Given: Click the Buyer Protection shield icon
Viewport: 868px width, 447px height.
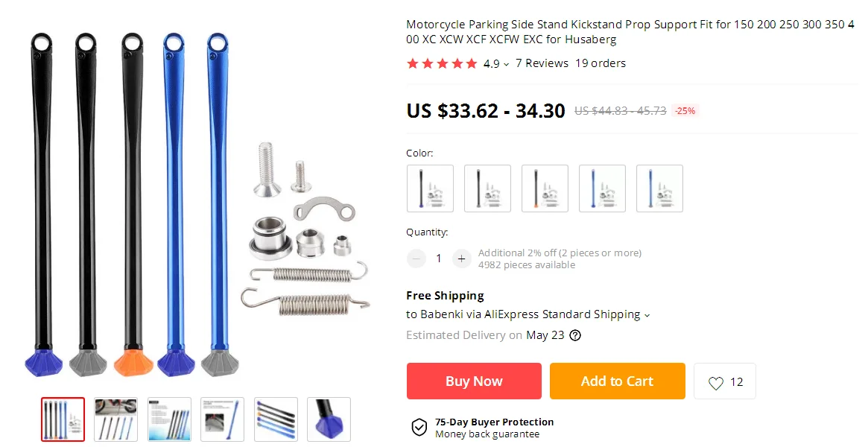Looking at the screenshot, I should coord(419,428).
